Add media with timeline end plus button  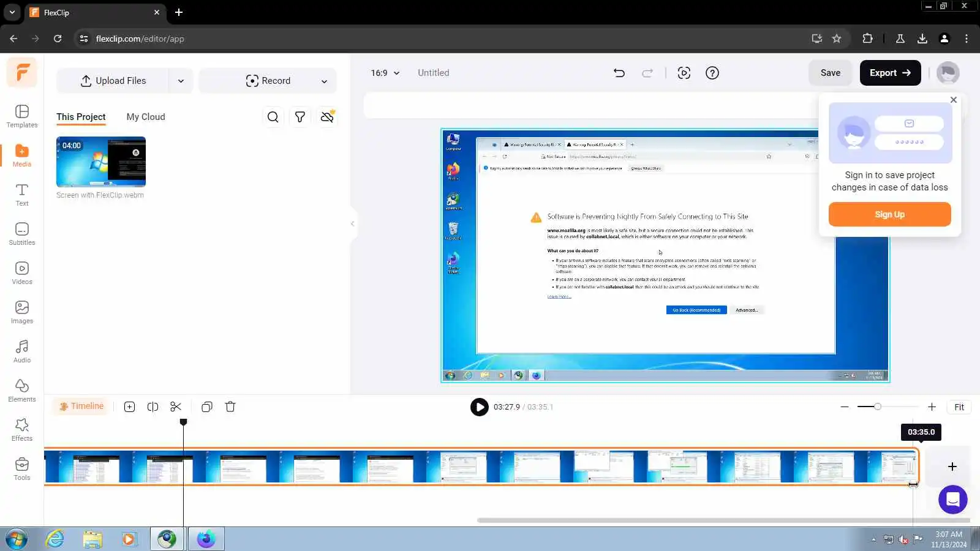pyautogui.click(x=952, y=467)
